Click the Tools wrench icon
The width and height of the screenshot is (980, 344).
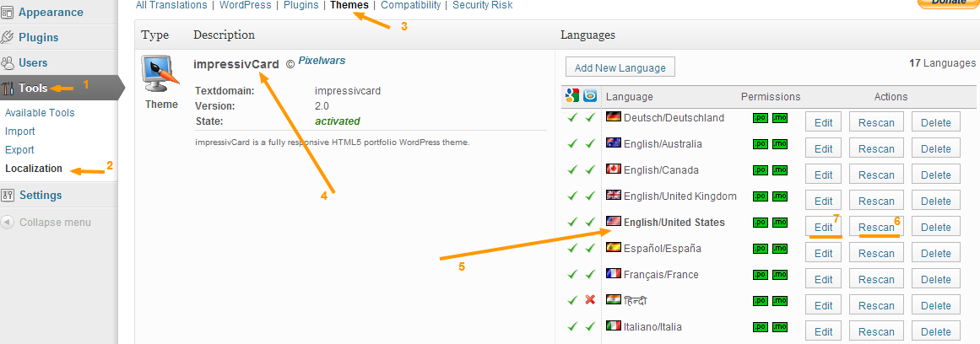(x=8, y=88)
